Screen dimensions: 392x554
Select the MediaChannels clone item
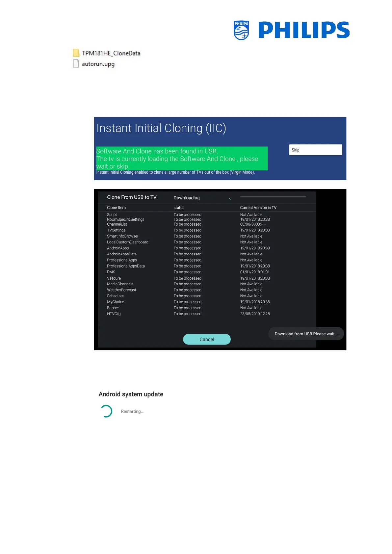120,284
